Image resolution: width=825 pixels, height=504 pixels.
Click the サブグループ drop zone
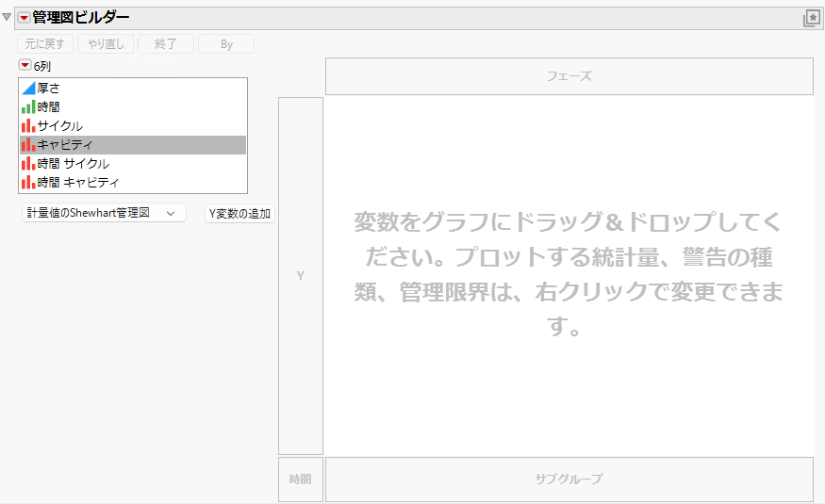point(569,480)
